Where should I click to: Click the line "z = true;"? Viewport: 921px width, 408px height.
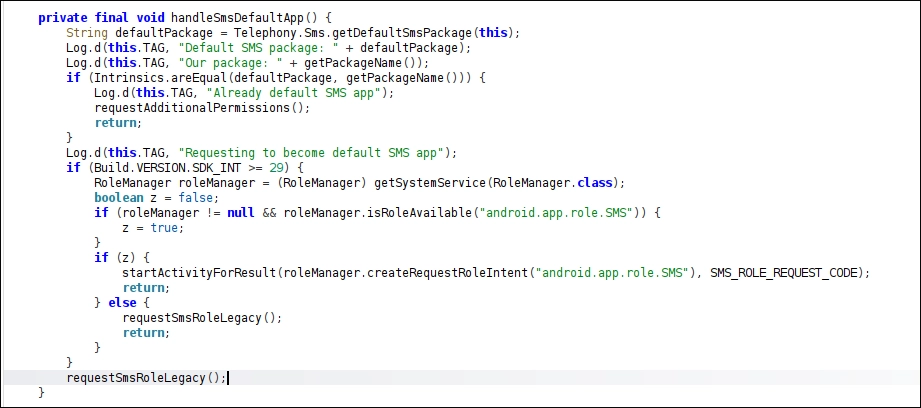tap(153, 228)
